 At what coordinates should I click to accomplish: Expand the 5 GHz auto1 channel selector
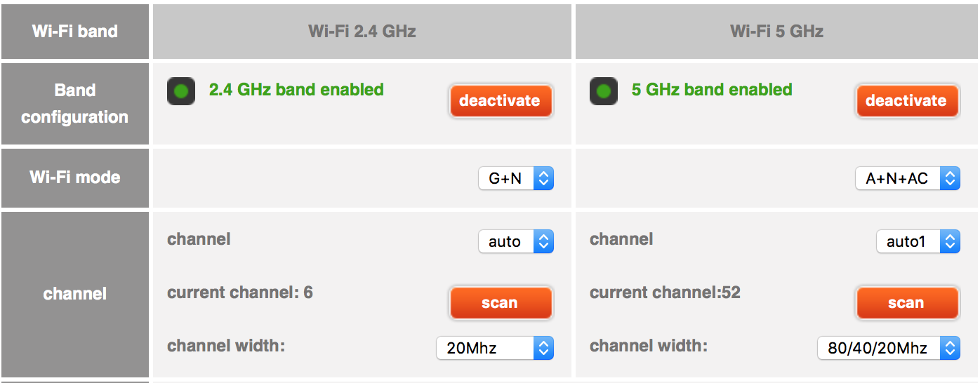click(918, 242)
